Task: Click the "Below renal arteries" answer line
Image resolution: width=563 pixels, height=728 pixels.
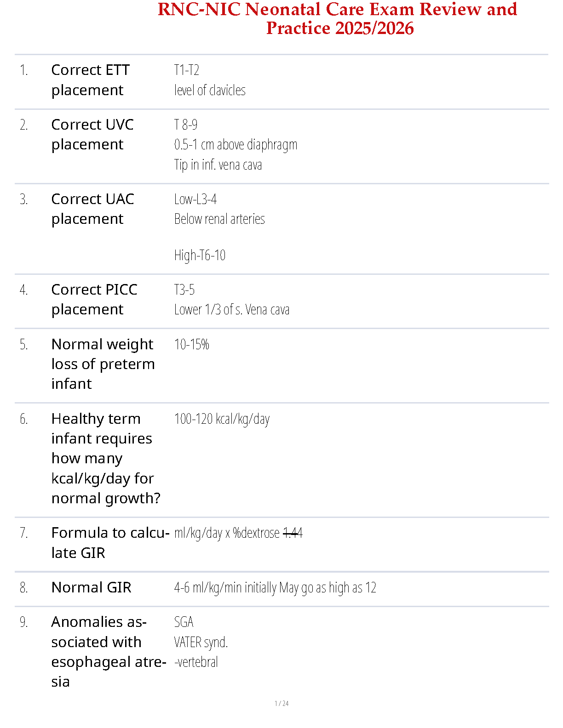Action: point(219,219)
